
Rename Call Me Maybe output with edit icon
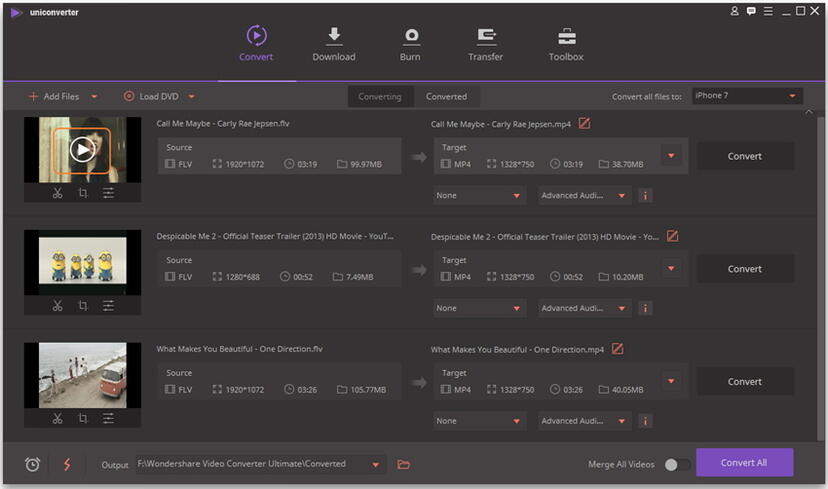coord(584,124)
